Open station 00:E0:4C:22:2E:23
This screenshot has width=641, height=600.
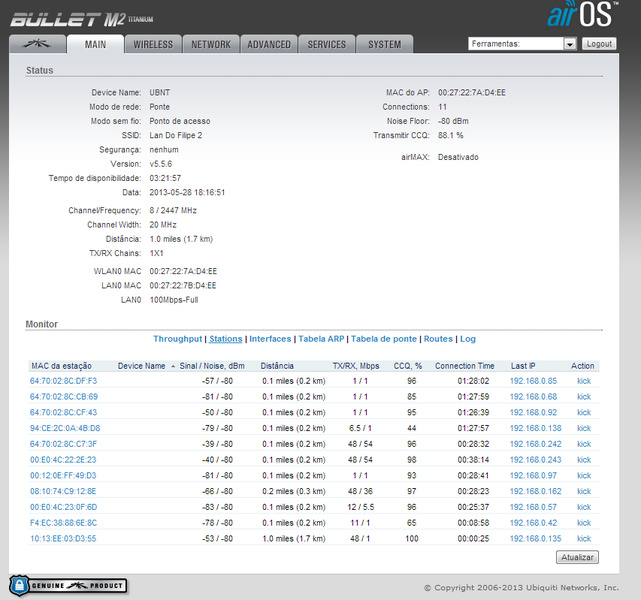tap(63, 460)
